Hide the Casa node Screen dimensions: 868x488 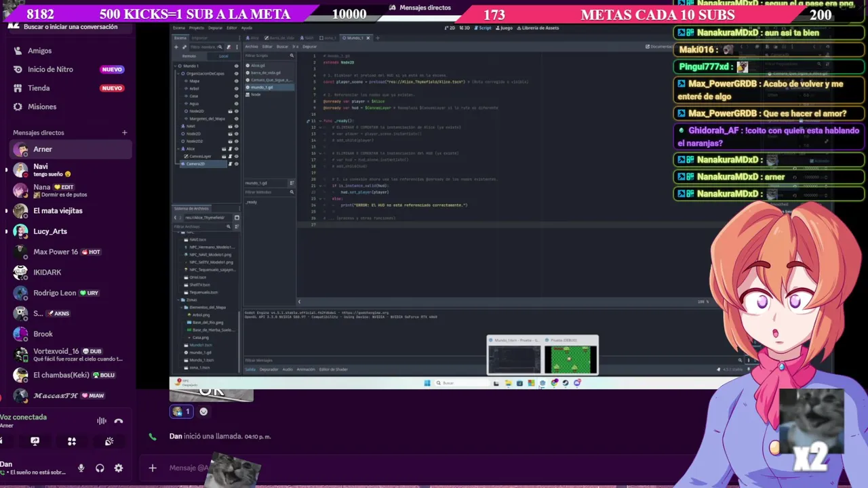click(x=236, y=96)
